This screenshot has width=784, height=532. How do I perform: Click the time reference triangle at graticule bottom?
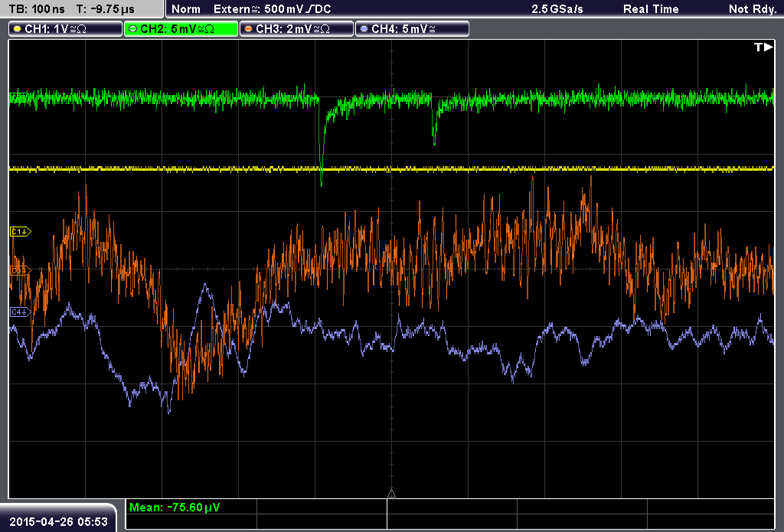(x=391, y=494)
